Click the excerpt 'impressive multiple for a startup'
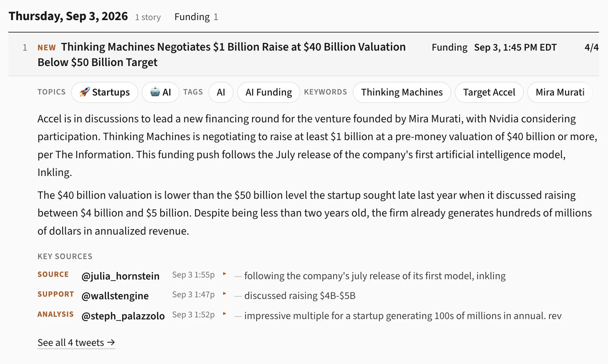The height and width of the screenshot is (364, 608). click(403, 316)
